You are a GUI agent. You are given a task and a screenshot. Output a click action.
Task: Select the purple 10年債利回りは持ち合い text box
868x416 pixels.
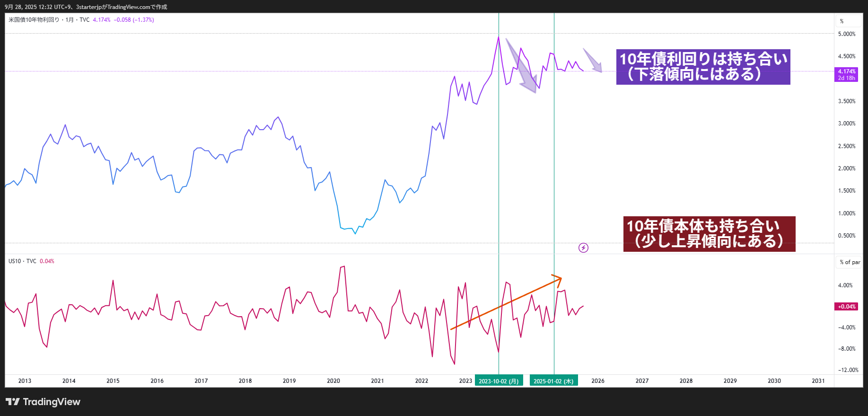coord(703,67)
